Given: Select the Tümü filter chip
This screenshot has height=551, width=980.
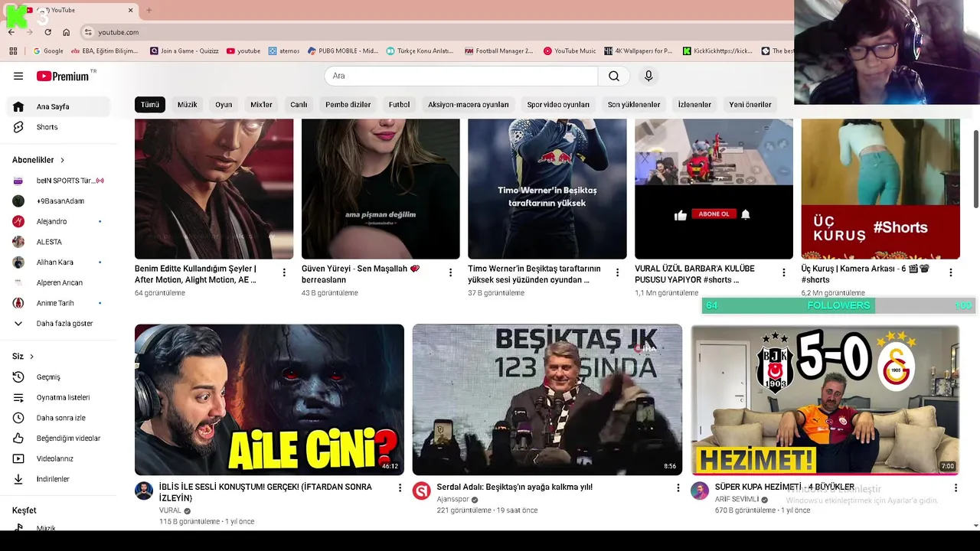Looking at the screenshot, I should click(x=150, y=105).
